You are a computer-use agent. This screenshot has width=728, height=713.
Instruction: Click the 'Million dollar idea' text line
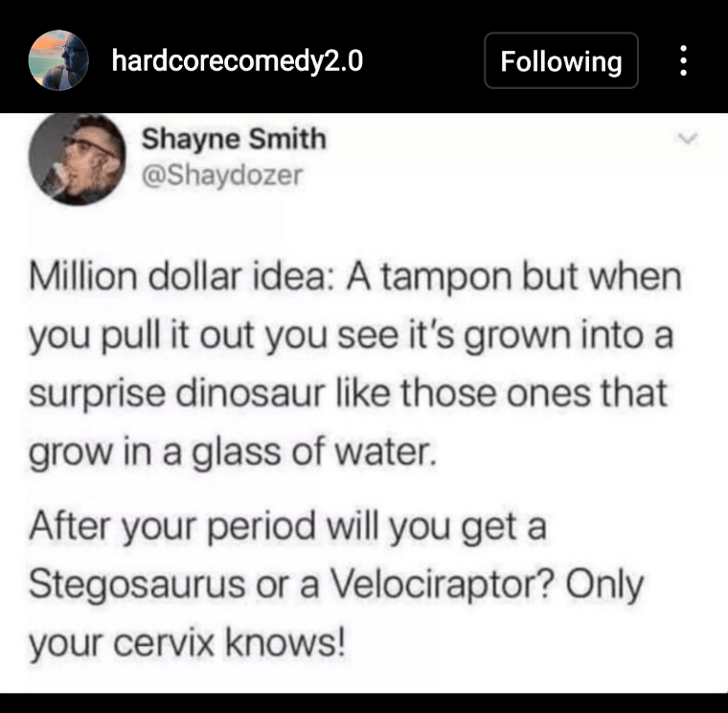(355, 277)
